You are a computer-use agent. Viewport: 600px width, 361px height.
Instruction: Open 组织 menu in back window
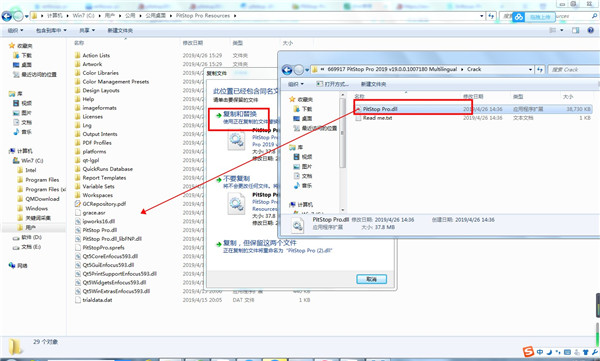15,30
